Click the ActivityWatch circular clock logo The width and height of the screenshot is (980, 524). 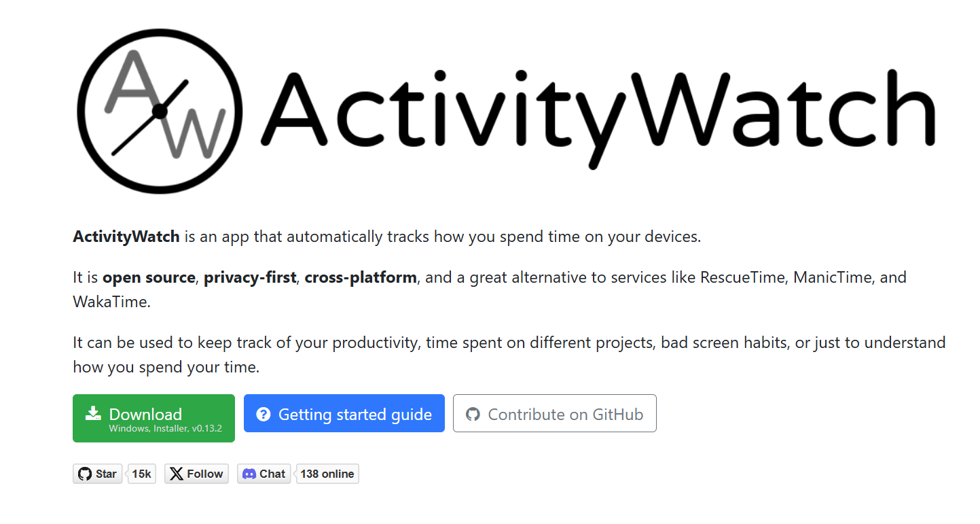coord(159,111)
